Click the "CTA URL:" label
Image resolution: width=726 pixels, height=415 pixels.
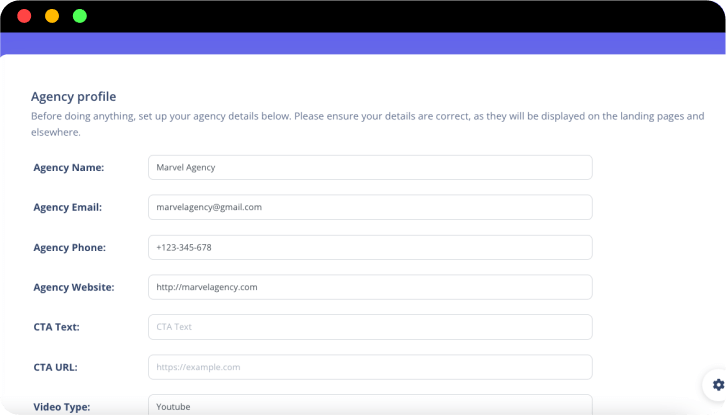(55, 367)
